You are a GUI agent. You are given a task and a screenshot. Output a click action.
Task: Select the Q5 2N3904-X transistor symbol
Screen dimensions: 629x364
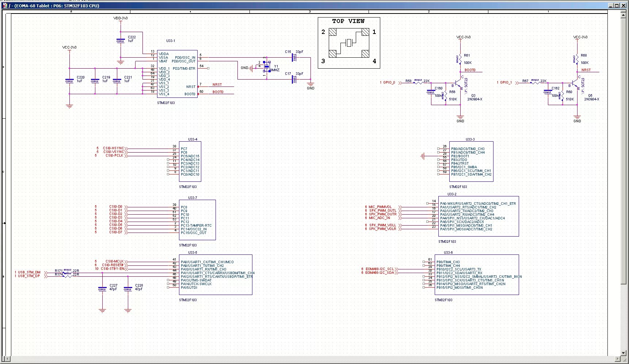click(575, 83)
